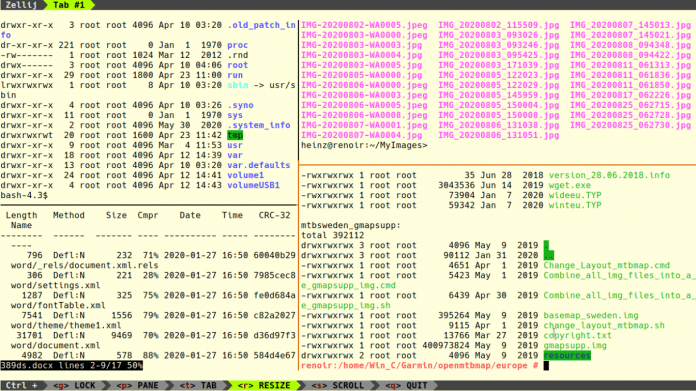The height and width of the screenshot is (391, 696).
Task: Click word/theme/theme1.xml entry
Action: coord(66,325)
